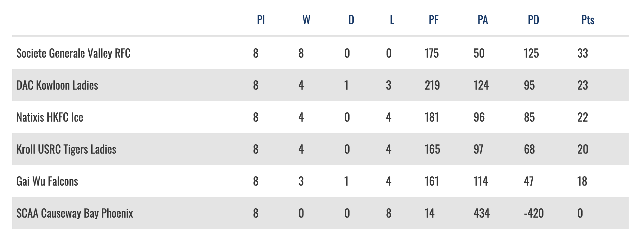644x240 pixels.
Task: Select the PD column header
Action: pyautogui.click(x=534, y=20)
